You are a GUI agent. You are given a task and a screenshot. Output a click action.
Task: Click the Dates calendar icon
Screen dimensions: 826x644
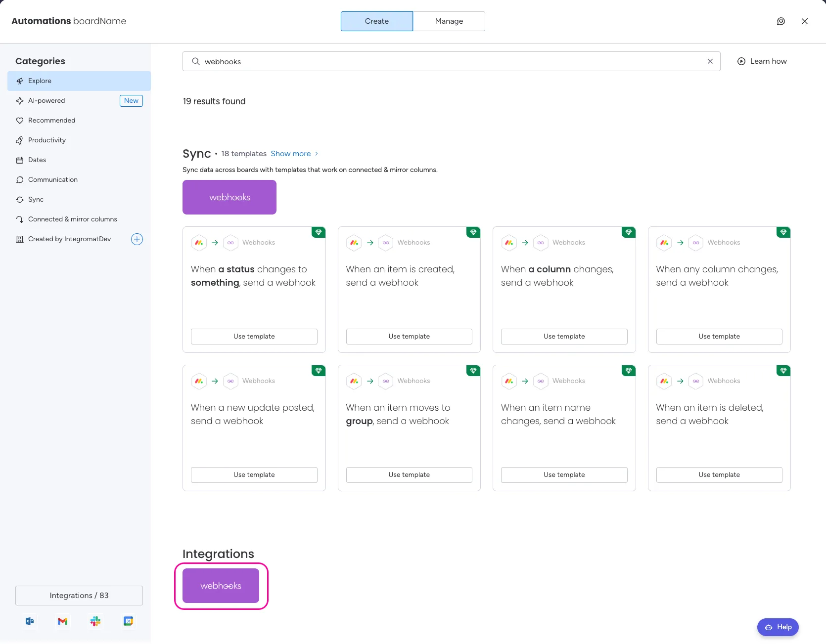(20, 160)
